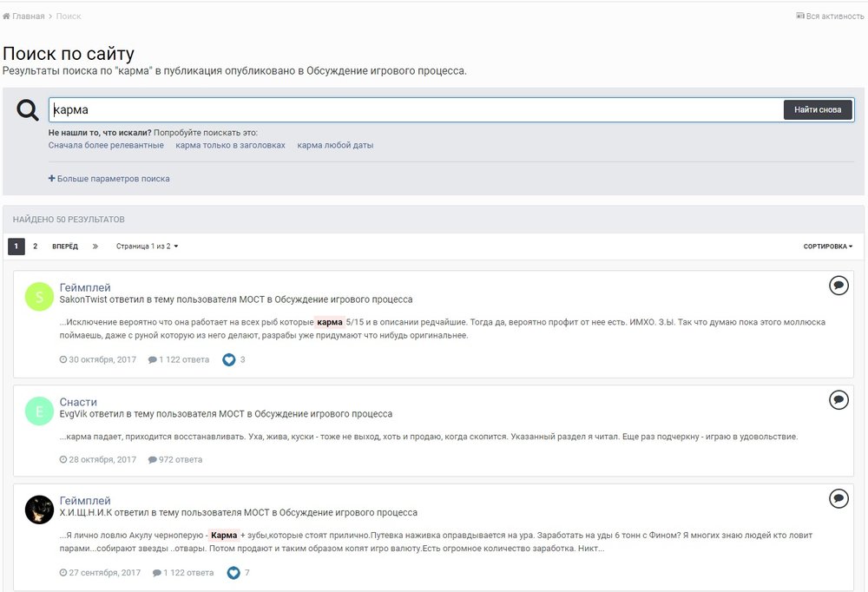Expand Больше параметров поиска
The height and width of the screenshot is (592, 868).
[109, 179]
